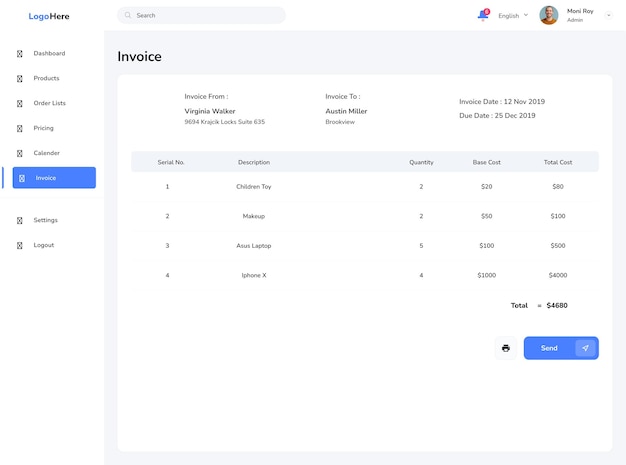626x465 pixels.
Task: Click Invoice Date 12 Nov 2019
Action: pyautogui.click(x=502, y=101)
